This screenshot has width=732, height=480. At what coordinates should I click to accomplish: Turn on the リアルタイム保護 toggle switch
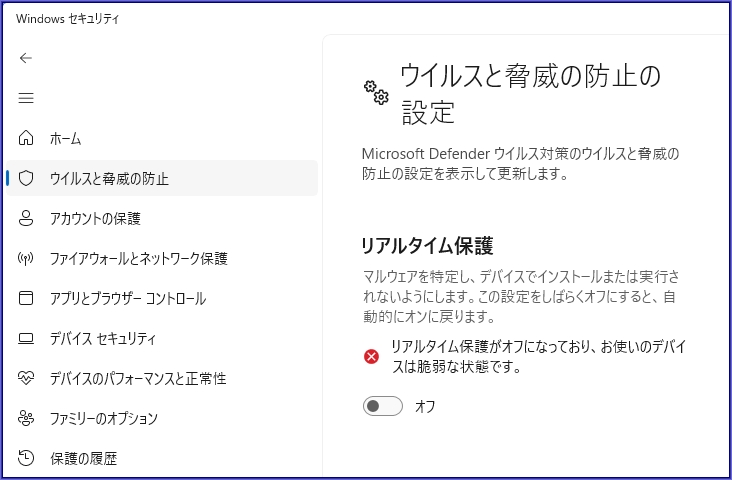coord(382,406)
